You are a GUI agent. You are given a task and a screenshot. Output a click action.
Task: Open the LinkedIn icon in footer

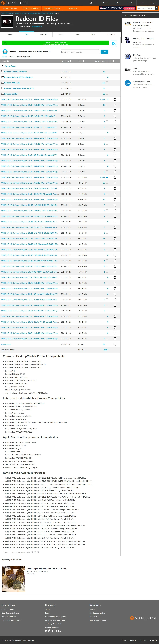tap(56, 631)
